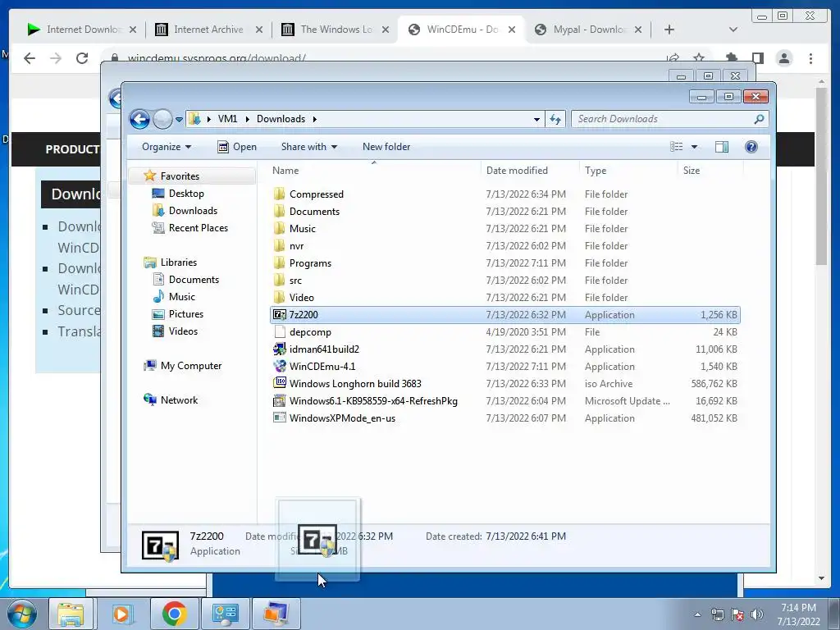
Task: Click the Search Downloads input field
Action: coord(662,119)
